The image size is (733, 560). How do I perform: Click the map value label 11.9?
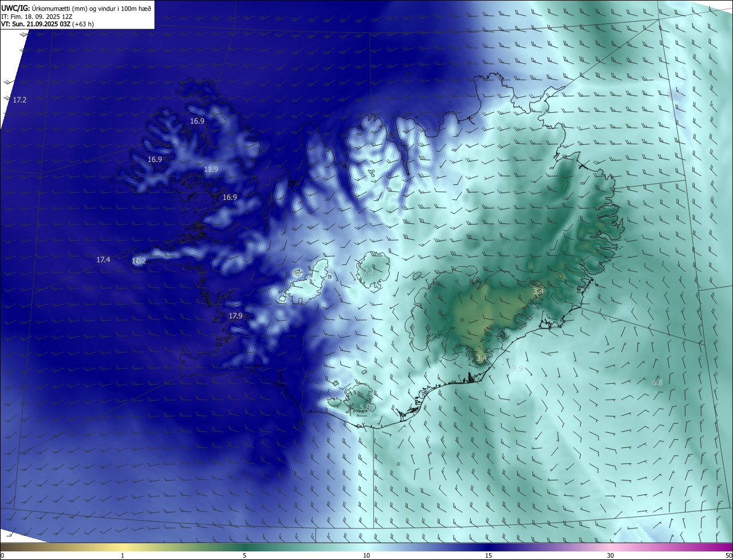[x=211, y=169]
